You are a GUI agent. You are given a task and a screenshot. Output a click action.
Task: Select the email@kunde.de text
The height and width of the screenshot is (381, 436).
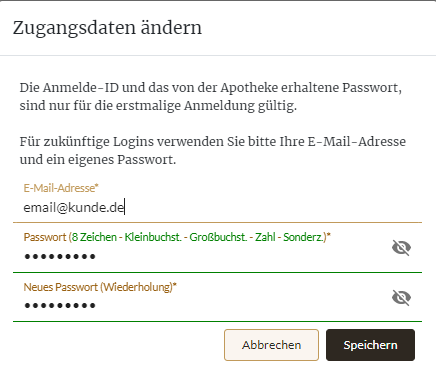coord(74,208)
